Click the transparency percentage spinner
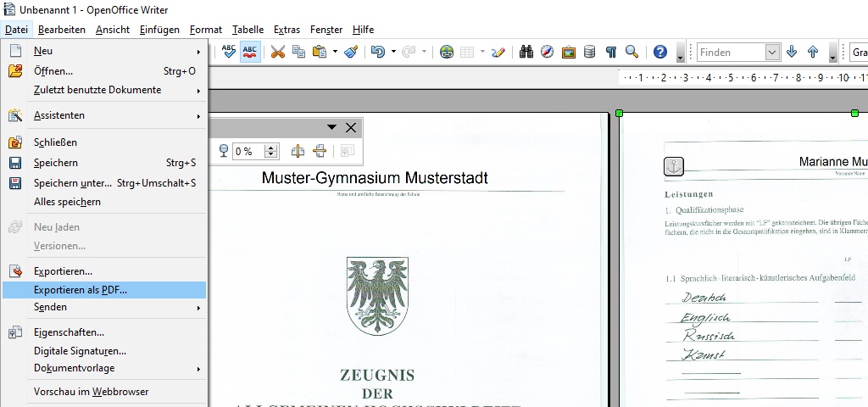The image size is (868, 407). (x=271, y=151)
